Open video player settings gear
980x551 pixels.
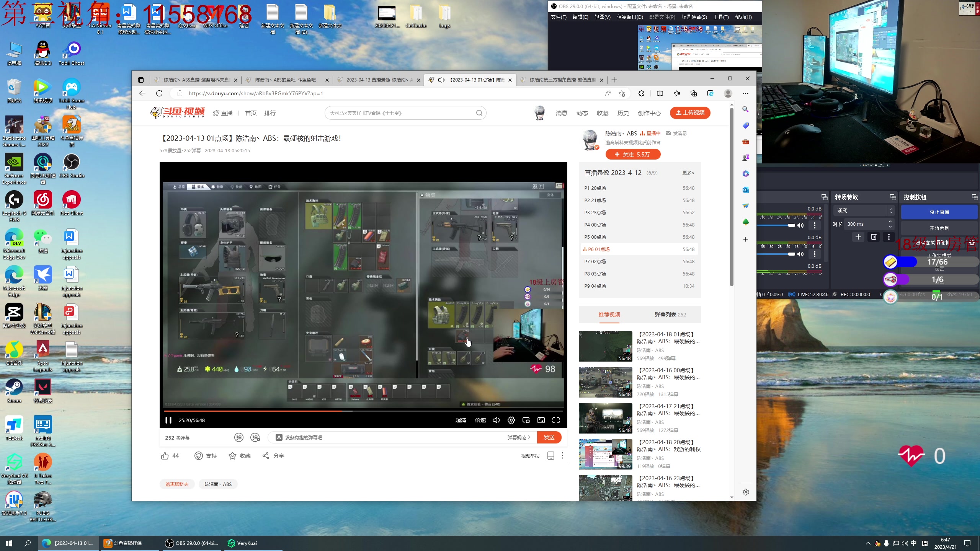click(x=511, y=420)
